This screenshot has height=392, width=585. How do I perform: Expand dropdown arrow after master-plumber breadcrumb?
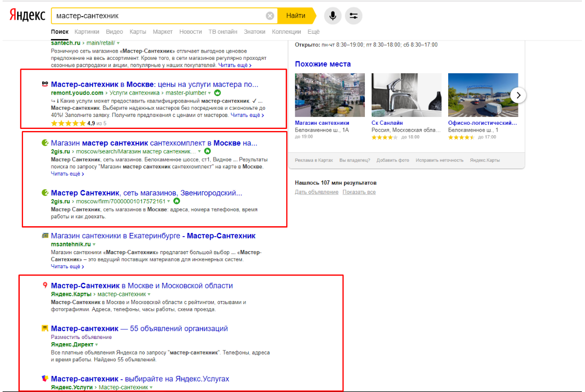(x=209, y=93)
